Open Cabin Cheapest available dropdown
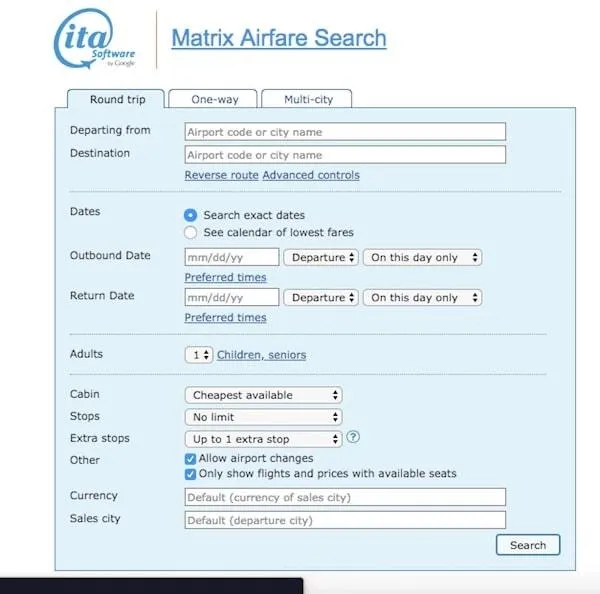 [x=263, y=395]
